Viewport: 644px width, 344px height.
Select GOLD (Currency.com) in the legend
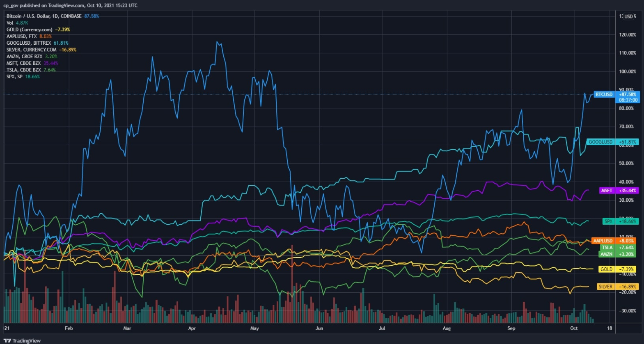30,30
